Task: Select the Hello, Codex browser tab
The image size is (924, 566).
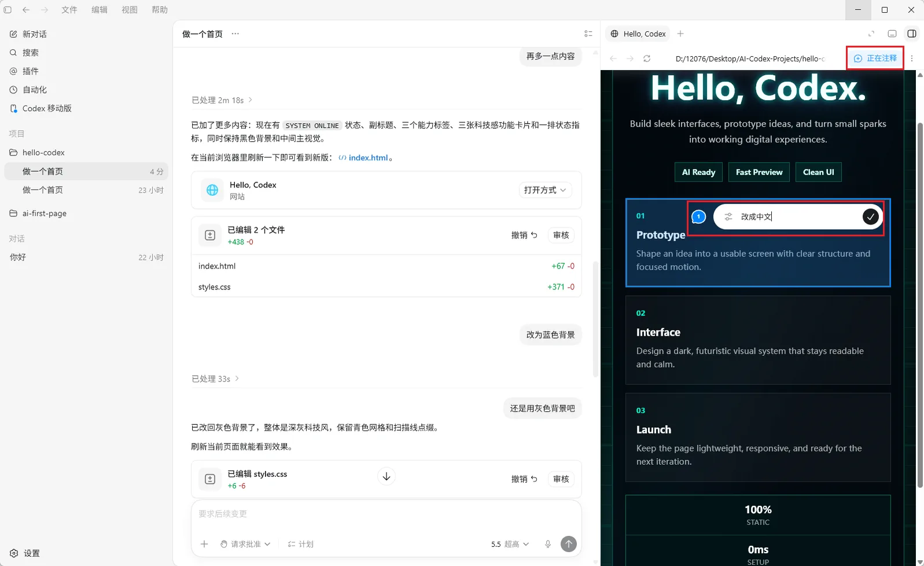Action: pyautogui.click(x=638, y=34)
